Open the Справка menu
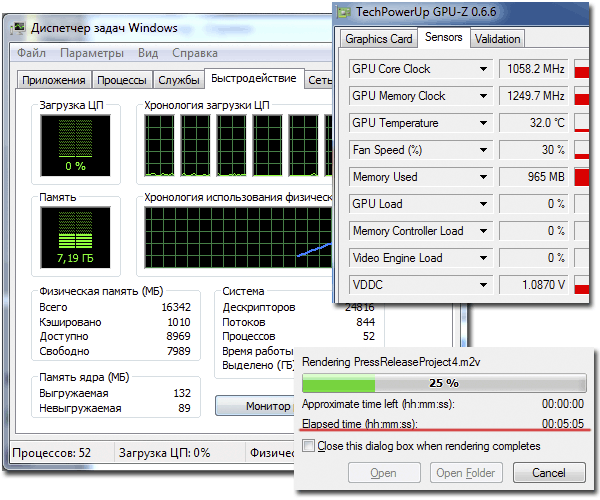 tap(195, 53)
